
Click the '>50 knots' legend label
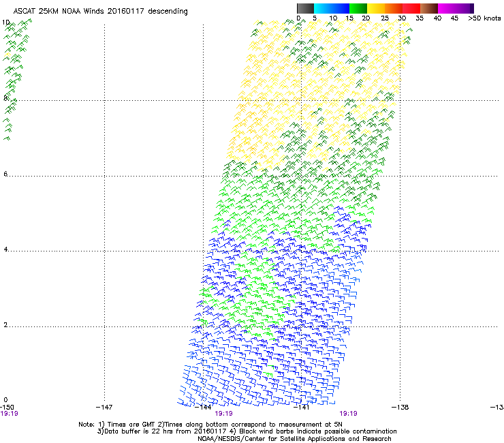pyautogui.click(x=484, y=18)
